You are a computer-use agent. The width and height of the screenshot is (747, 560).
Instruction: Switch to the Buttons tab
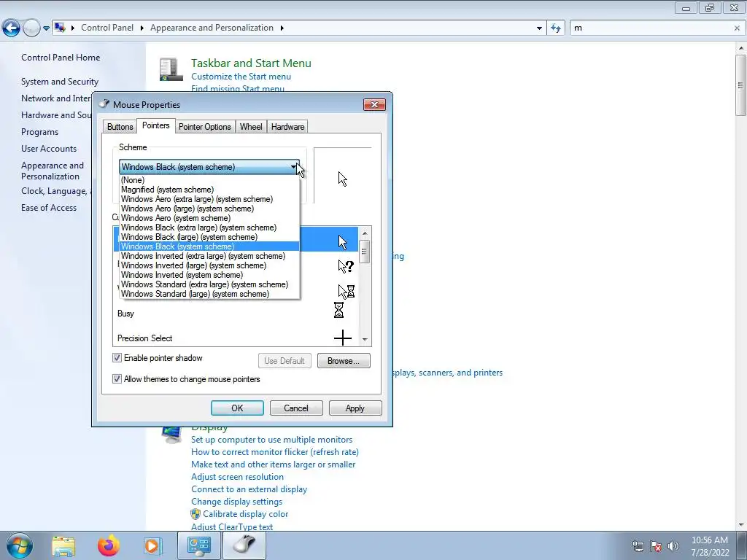[120, 127]
